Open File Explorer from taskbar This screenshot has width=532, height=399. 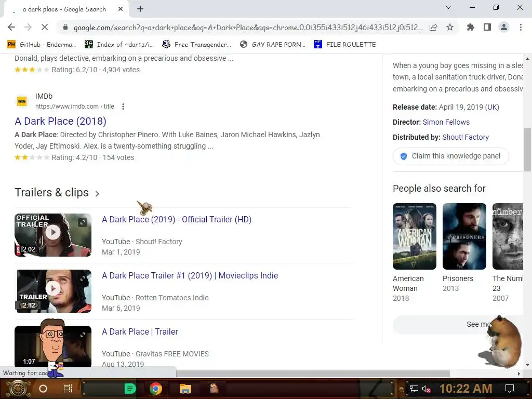click(x=185, y=389)
